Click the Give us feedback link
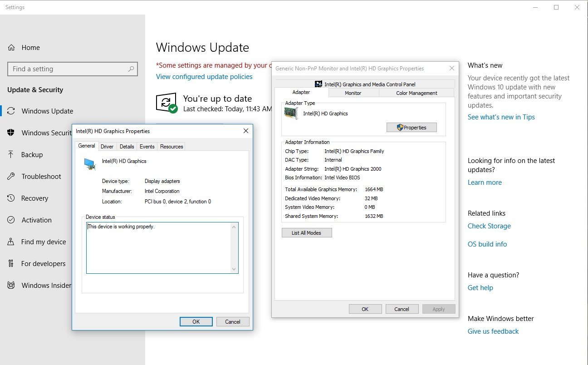Viewport: 588px width, 365px height. [493, 331]
